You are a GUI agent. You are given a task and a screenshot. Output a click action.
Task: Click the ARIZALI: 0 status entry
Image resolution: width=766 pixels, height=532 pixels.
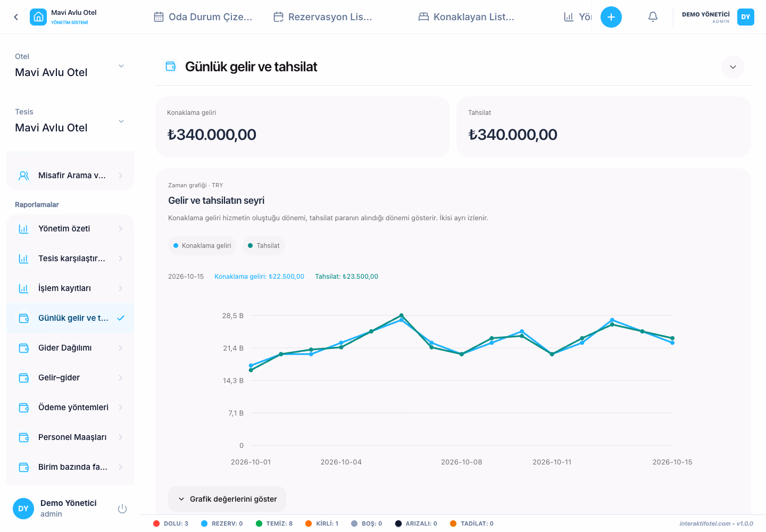pyautogui.click(x=416, y=523)
